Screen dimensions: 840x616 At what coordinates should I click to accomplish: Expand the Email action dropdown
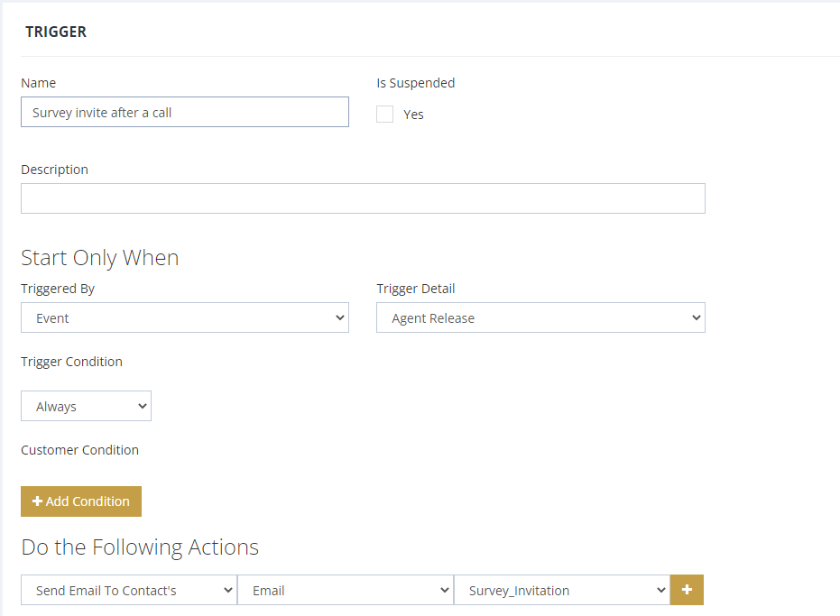coord(346,590)
